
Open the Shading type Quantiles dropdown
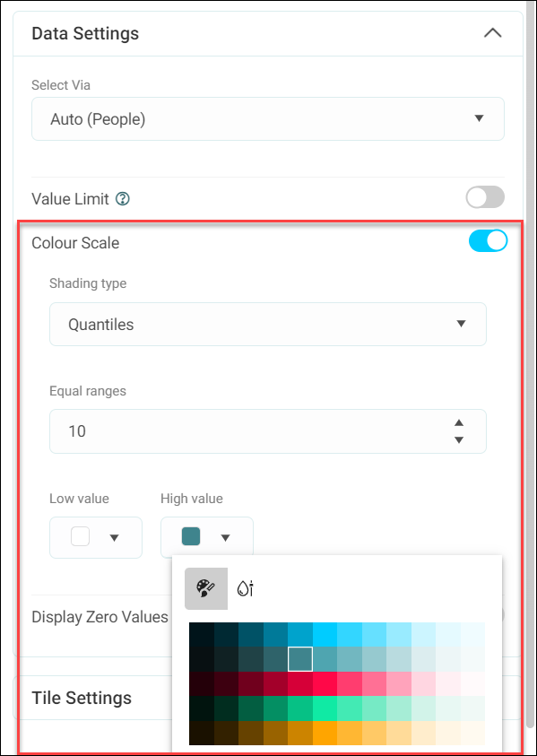[268, 324]
